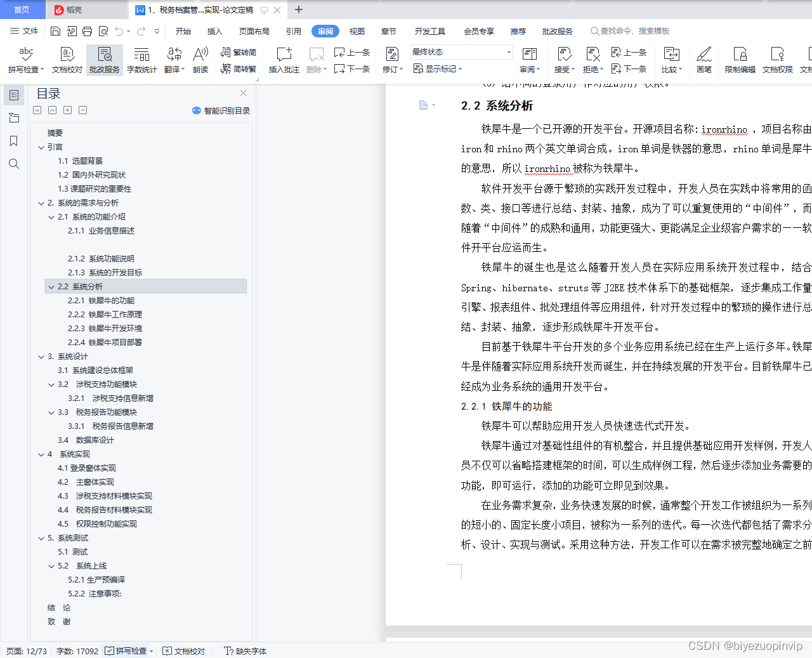Open the bookmark sidebar icon

(14, 141)
